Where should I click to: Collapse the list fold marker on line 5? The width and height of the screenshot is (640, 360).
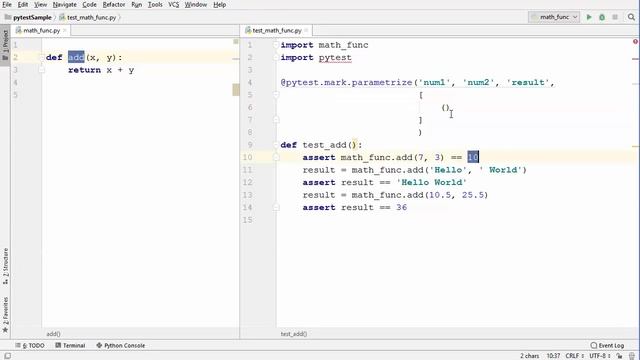(276, 95)
